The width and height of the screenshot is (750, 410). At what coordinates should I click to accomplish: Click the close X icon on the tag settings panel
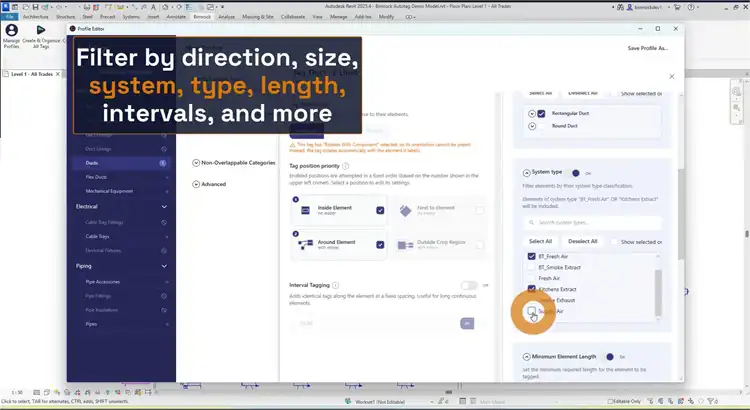click(x=672, y=76)
